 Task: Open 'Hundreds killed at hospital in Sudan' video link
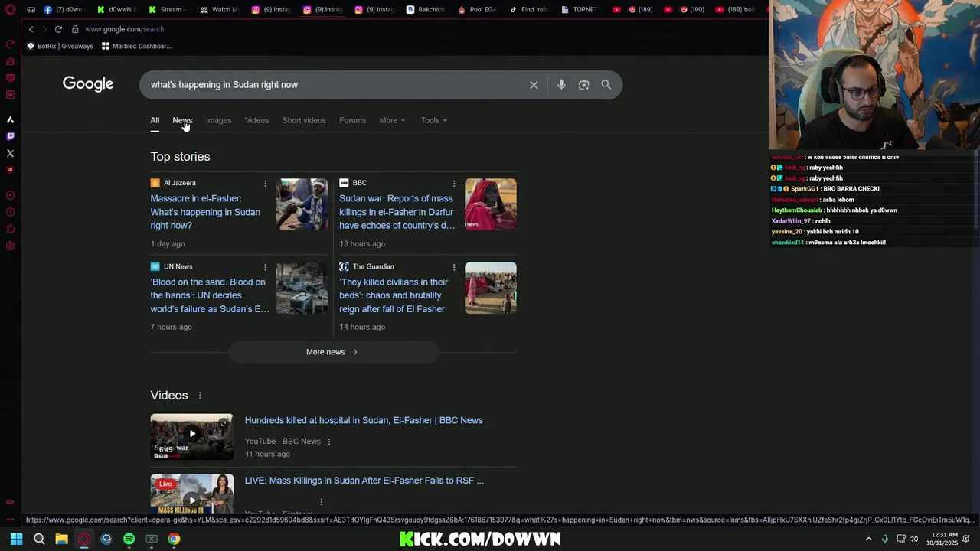tap(364, 420)
